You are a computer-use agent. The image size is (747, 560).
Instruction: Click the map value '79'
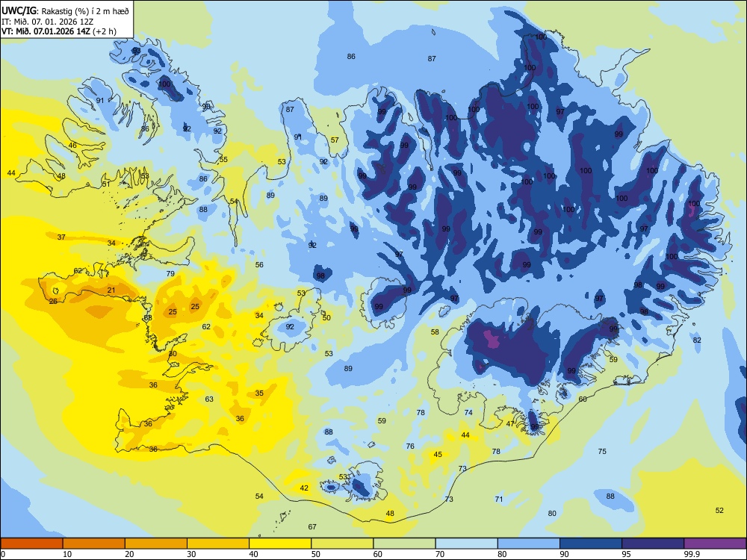pos(170,273)
